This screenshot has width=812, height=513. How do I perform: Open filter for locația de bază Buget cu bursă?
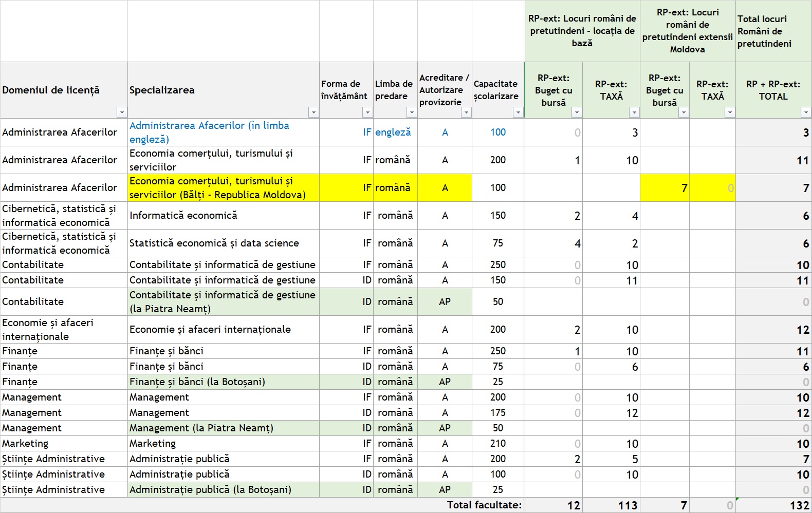tap(577, 112)
